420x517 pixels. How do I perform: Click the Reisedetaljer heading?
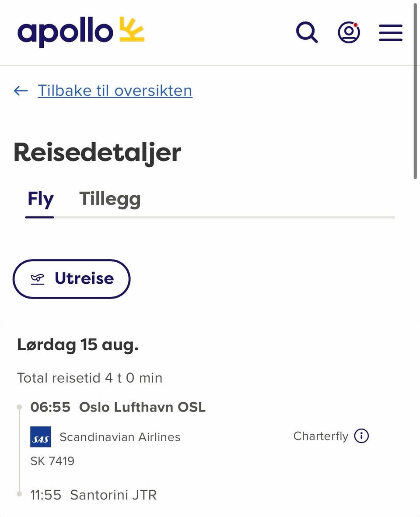(98, 152)
